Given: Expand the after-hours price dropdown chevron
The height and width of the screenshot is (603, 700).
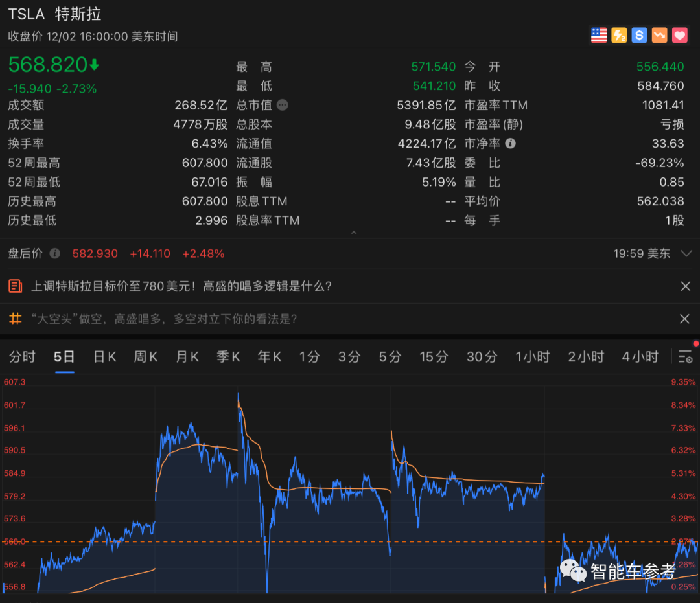Looking at the screenshot, I should click(686, 253).
